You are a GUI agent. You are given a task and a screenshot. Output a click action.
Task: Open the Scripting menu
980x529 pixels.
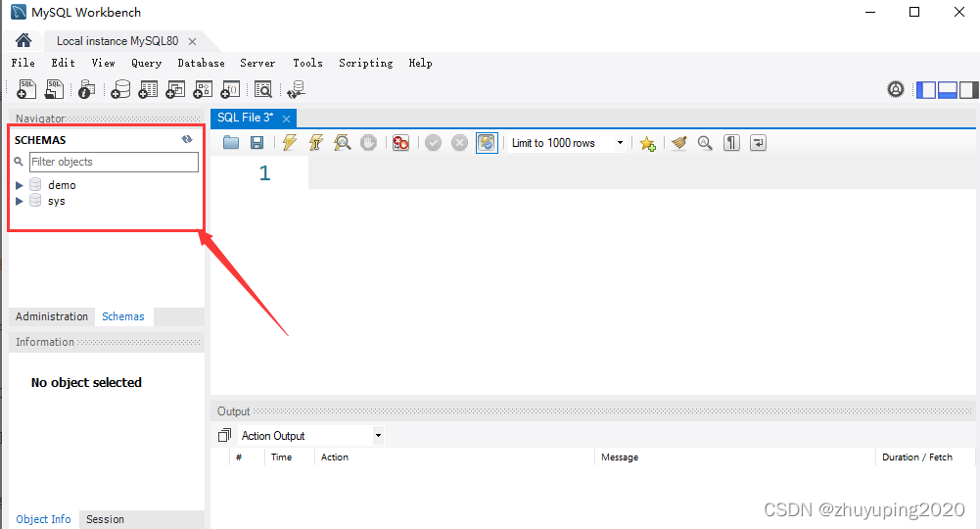click(x=365, y=63)
